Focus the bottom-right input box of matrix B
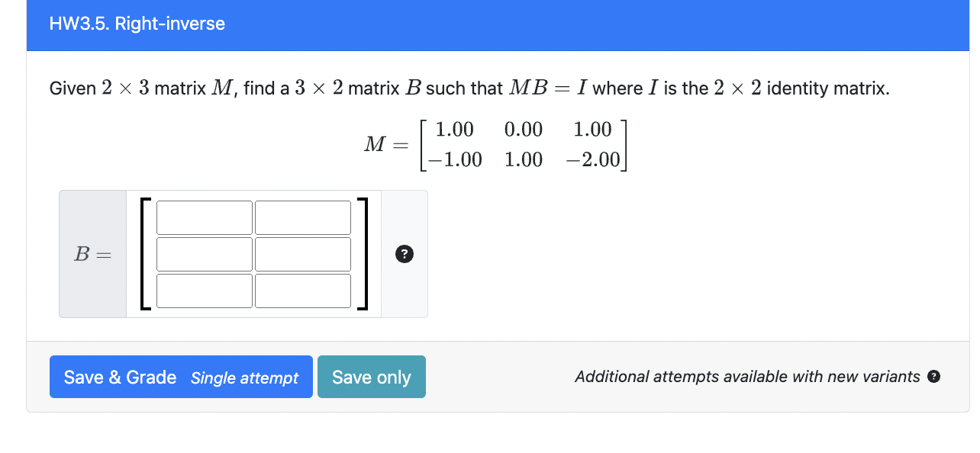Screen dimensions: 980x453 pyautogui.click(x=302, y=291)
